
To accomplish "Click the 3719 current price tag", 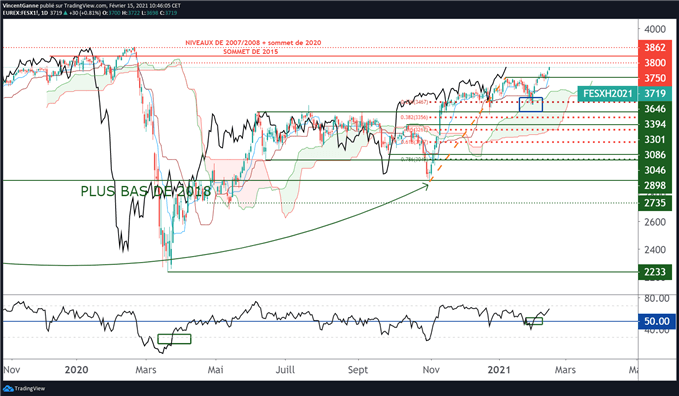I will tap(655, 93).
